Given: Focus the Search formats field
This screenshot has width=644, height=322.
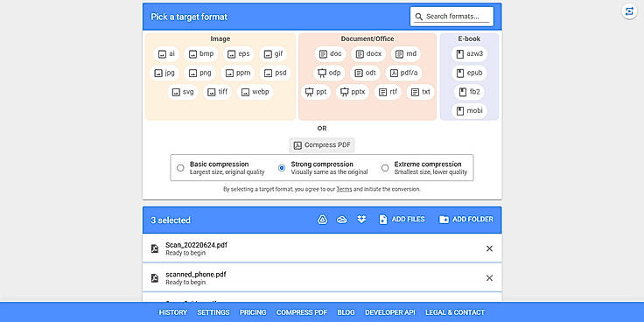Looking at the screenshot, I should pyautogui.click(x=451, y=17).
